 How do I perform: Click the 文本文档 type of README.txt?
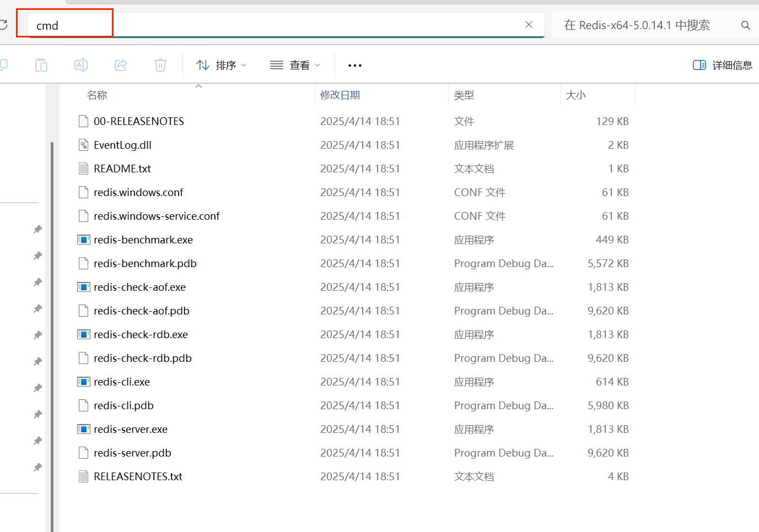(x=474, y=169)
